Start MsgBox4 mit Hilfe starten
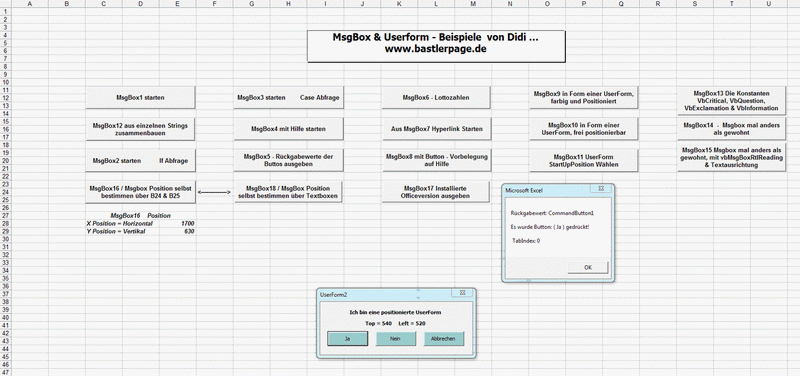 coord(288,129)
